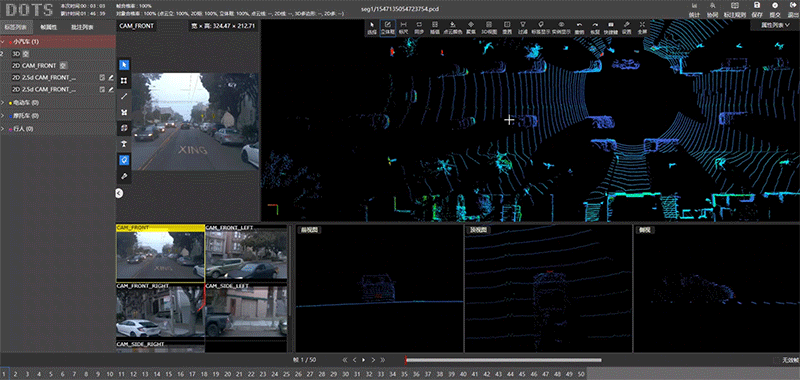The height and width of the screenshot is (380, 800).
Task: Switch to the 批注列表 tab
Action: pyautogui.click(x=82, y=27)
